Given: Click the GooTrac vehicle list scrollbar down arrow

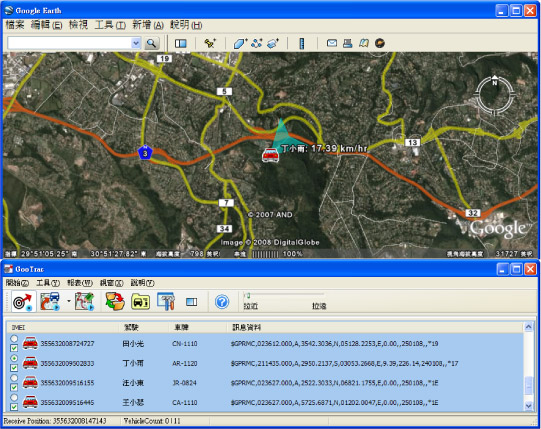Looking at the screenshot, I should (528, 406).
